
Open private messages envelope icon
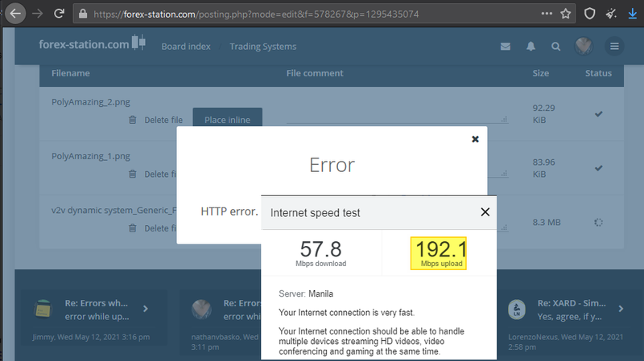506,47
